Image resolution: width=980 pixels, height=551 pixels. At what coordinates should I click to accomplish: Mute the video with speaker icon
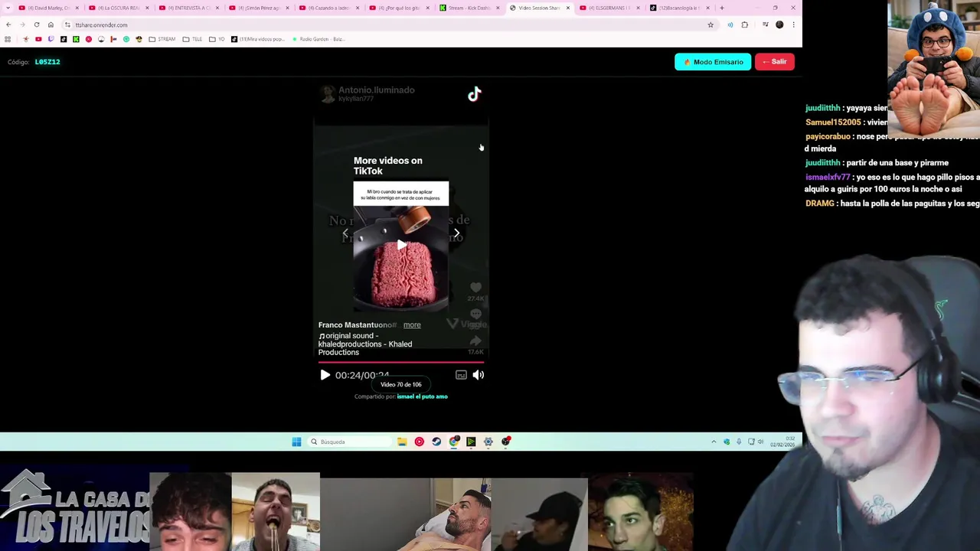click(479, 375)
